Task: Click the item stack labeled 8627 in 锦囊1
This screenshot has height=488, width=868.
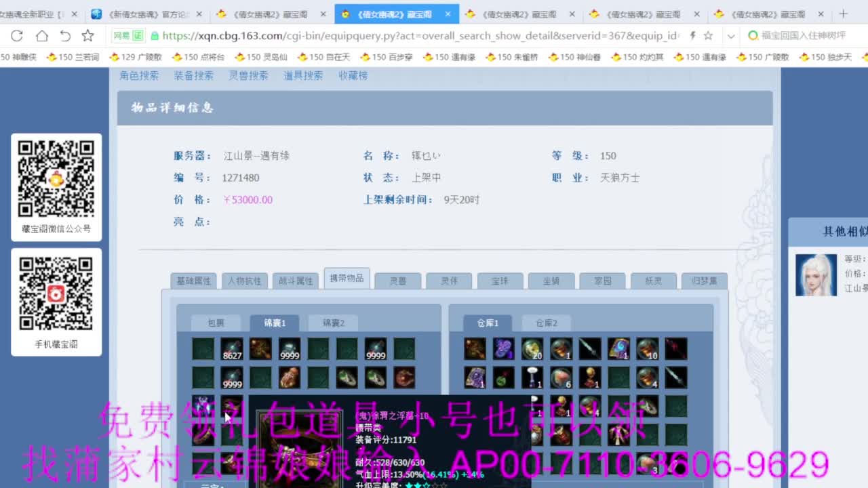Action: 232,349
